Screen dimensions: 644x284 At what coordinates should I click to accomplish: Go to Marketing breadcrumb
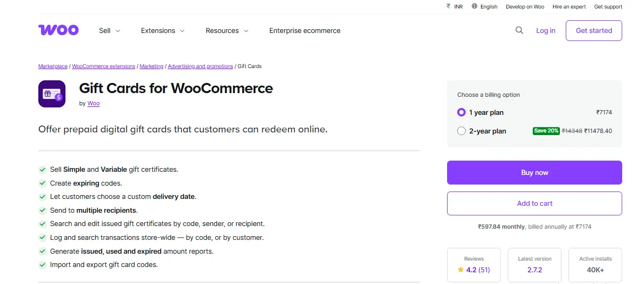point(152,66)
